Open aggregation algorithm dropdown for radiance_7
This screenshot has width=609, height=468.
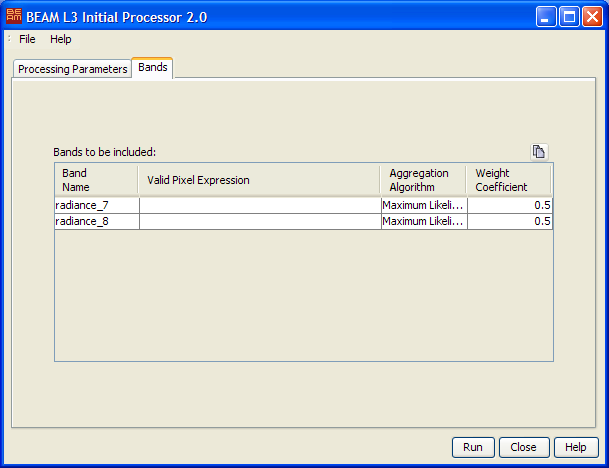tap(423, 205)
